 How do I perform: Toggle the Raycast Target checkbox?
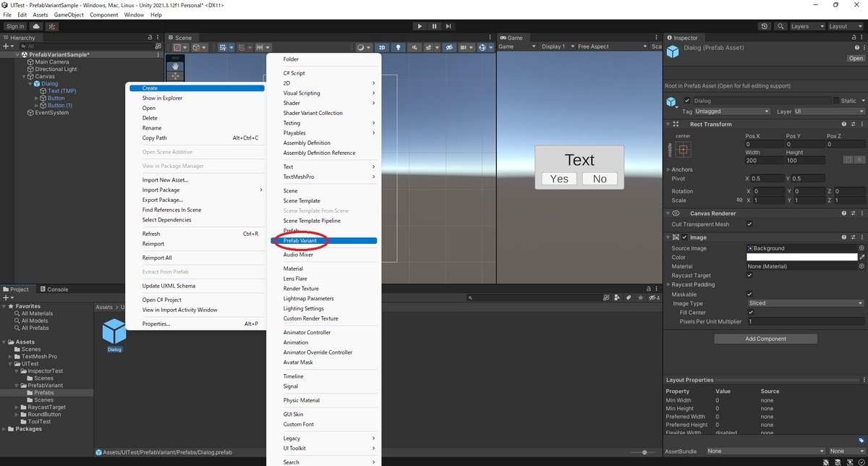click(749, 276)
